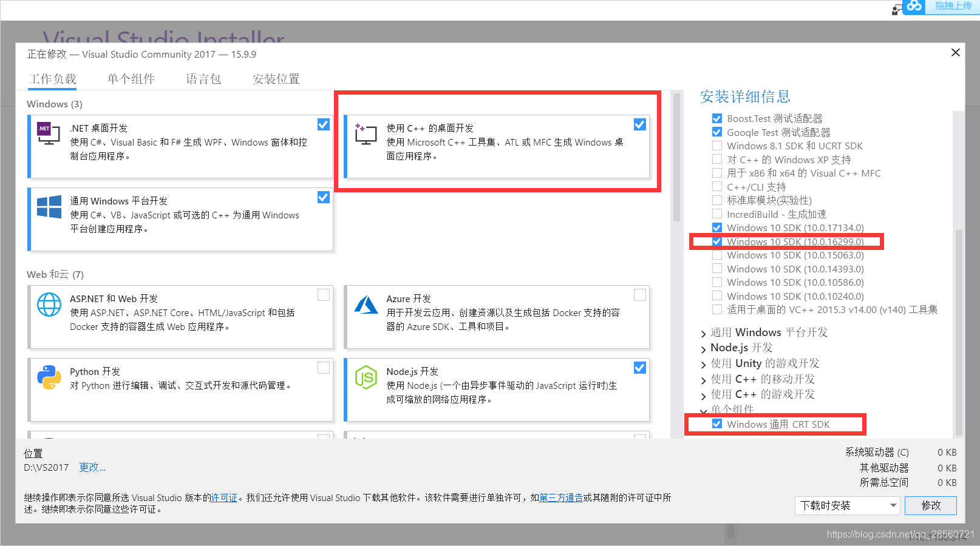The width and height of the screenshot is (980, 546).
Task: Switch to the 安装位置 tab
Action: coord(276,79)
